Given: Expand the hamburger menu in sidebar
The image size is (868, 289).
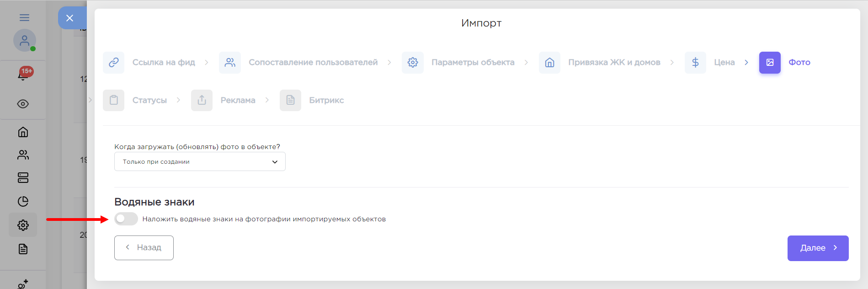Looking at the screenshot, I should [24, 17].
